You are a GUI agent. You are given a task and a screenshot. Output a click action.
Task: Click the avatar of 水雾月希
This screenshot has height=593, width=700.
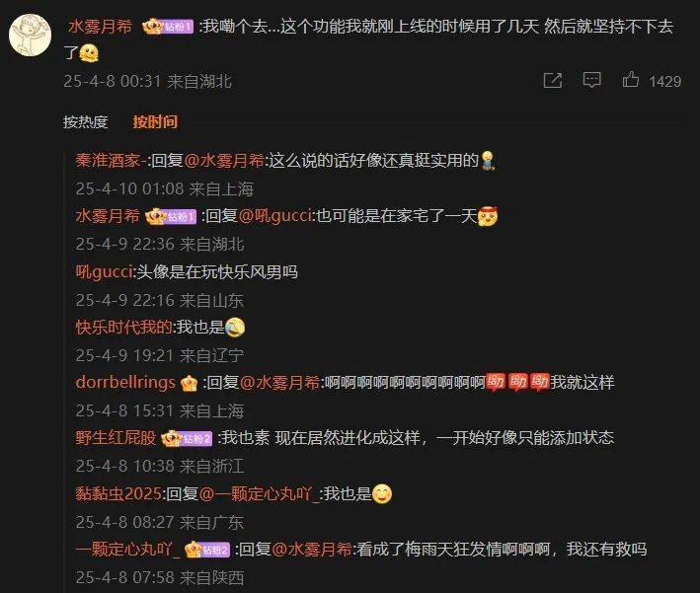31,35
